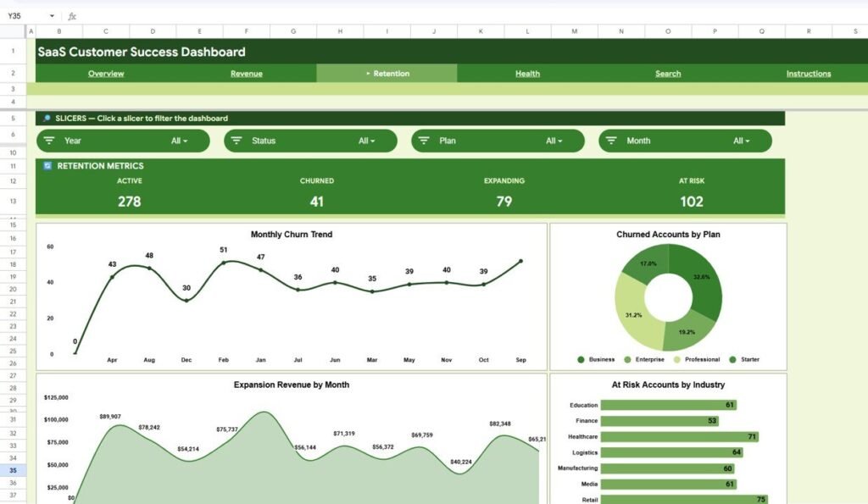Click the pin icon beside the SLICERS label
Viewport: 868px width, 504px height.
[46, 118]
